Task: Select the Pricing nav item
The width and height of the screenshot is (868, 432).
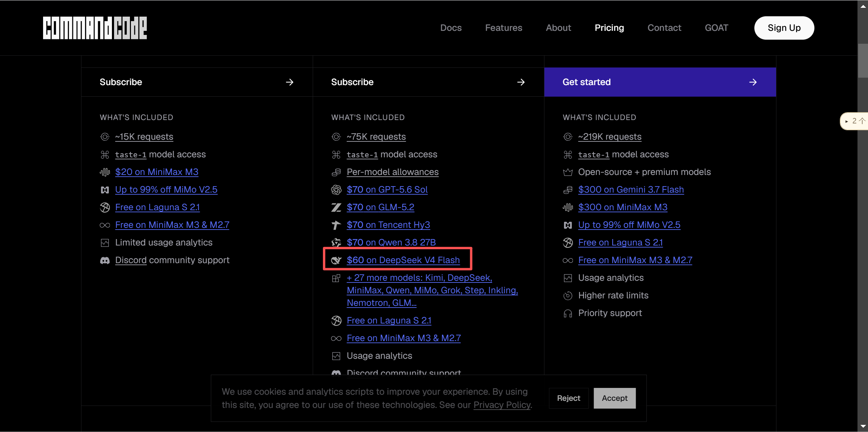Action: [x=609, y=28]
